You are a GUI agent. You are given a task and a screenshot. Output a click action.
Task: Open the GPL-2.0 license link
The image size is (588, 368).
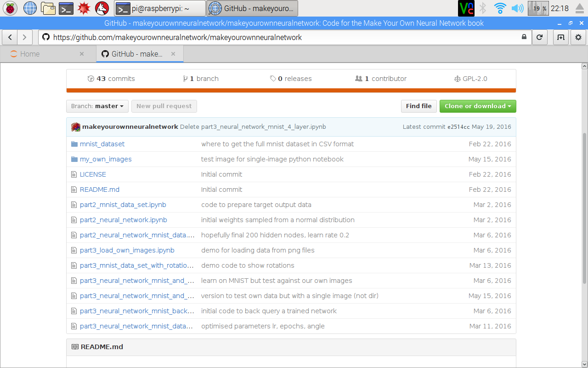pos(470,79)
